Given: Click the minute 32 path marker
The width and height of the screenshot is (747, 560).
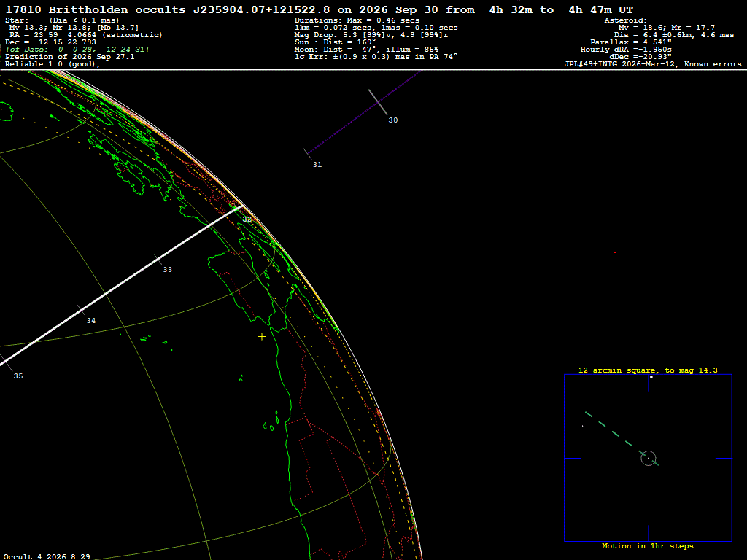Looking at the screenshot, I should 247,219.
